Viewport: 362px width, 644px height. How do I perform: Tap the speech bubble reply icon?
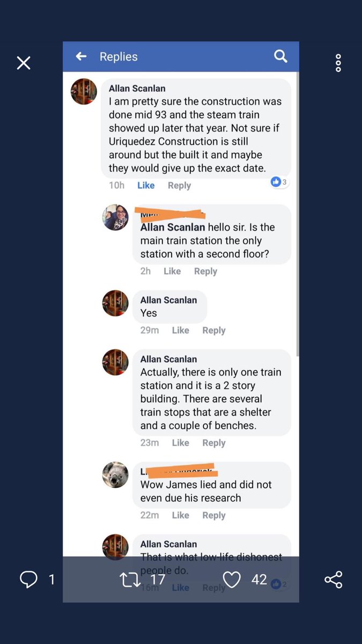(28, 580)
